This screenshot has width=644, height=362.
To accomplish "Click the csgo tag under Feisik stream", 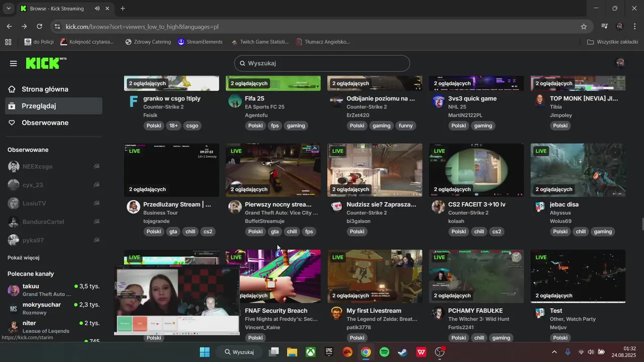I will (x=192, y=126).
